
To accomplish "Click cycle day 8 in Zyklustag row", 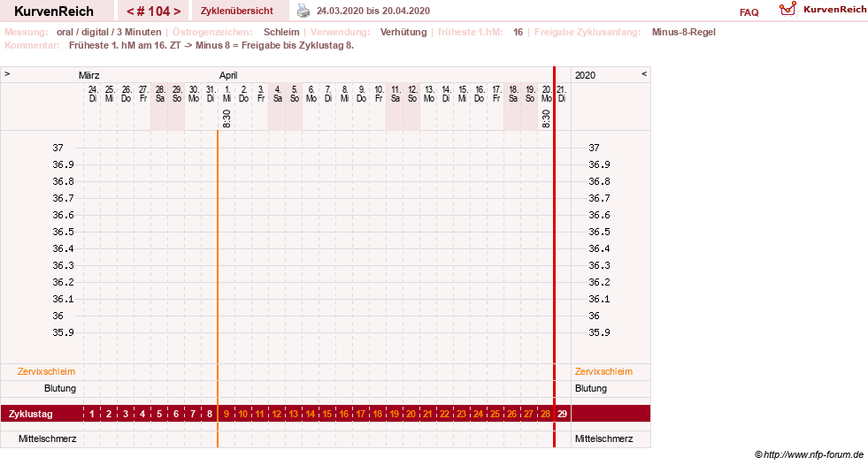I will pos(209,414).
